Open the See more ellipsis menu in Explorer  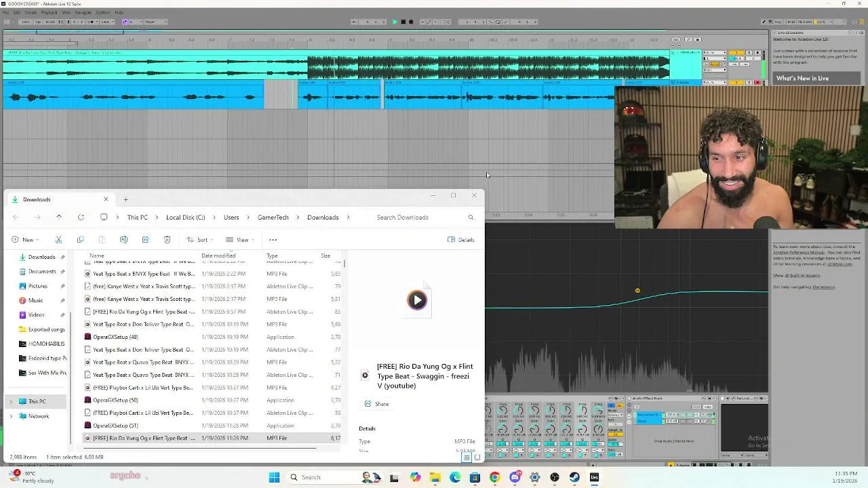tap(273, 239)
